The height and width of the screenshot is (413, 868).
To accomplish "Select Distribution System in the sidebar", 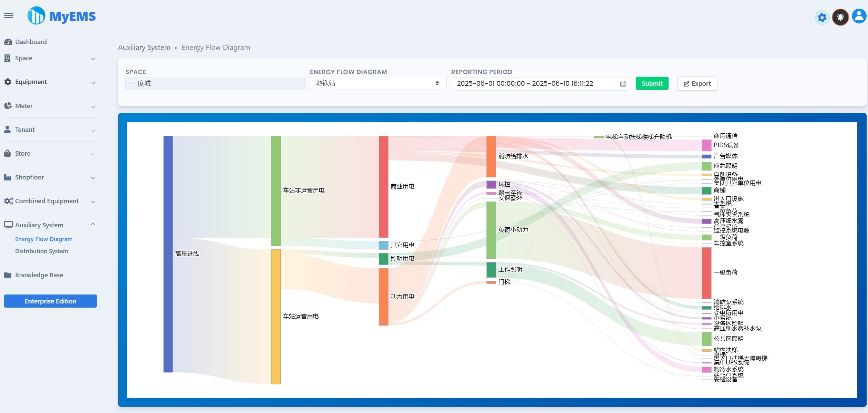I will tap(41, 251).
